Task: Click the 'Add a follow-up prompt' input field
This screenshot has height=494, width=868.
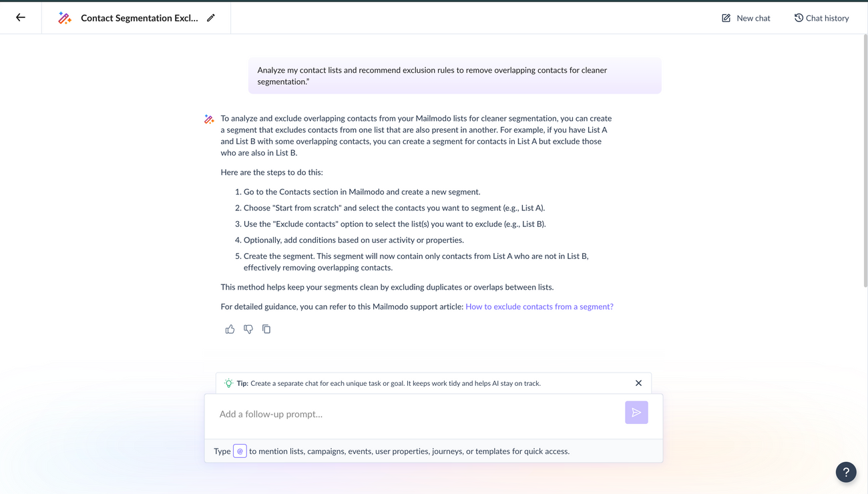Action: click(x=401, y=413)
